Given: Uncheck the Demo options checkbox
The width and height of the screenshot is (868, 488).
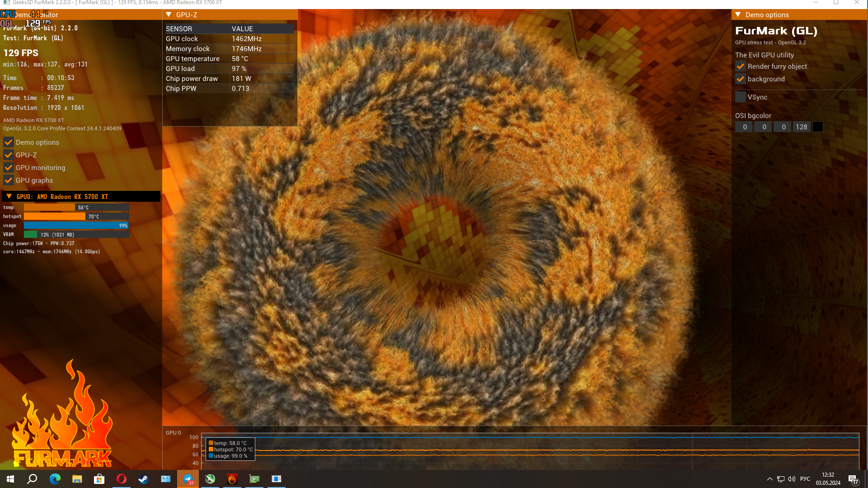Looking at the screenshot, I should (9, 142).
